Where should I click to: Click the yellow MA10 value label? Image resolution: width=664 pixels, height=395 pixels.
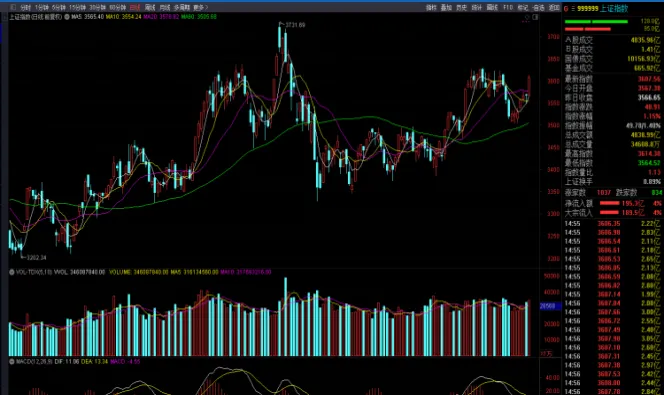pyautogui.click(x=123, y=17)
